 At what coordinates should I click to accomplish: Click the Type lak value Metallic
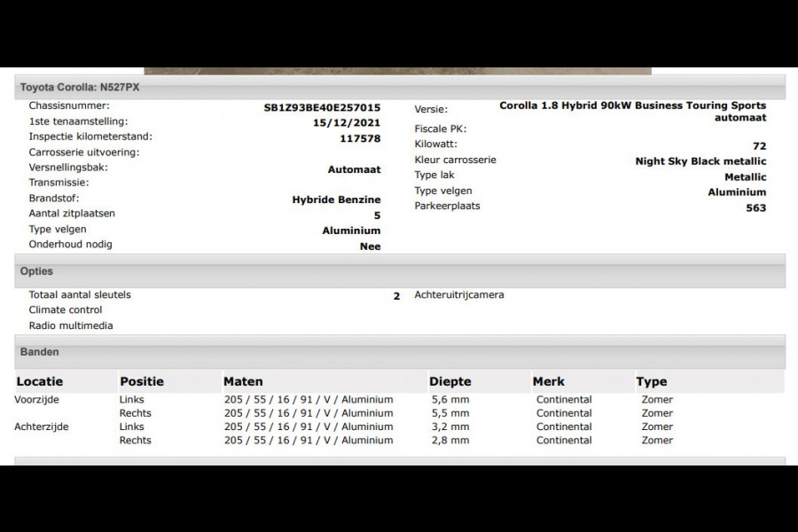pos(745,177)
